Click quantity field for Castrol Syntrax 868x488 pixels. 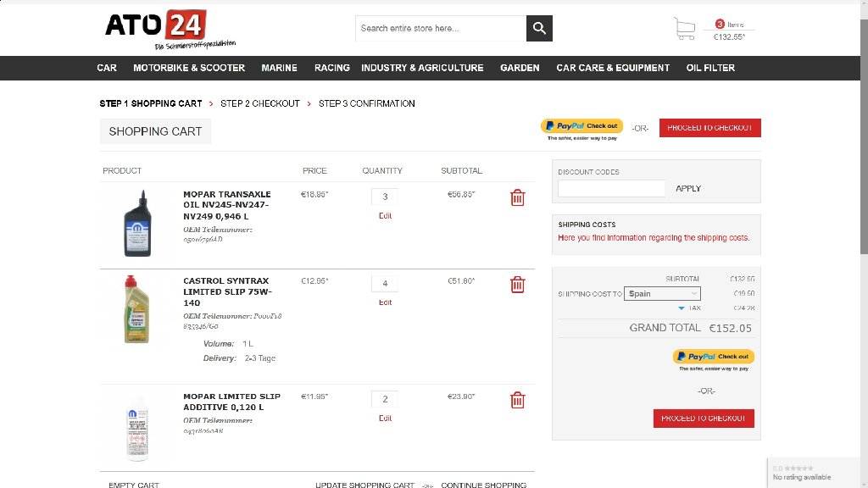pyautogui.click(x=386, y=283)
